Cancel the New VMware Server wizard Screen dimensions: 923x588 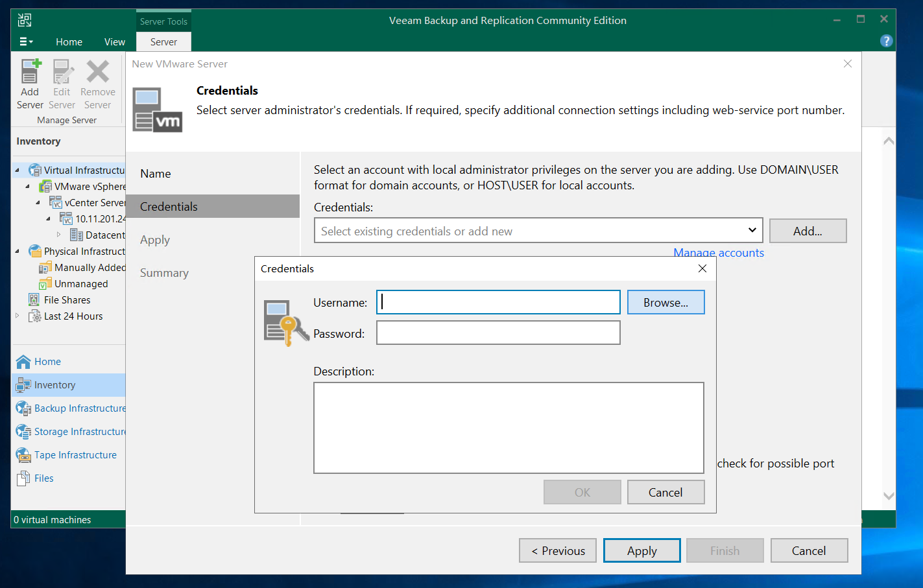(809, 550)
